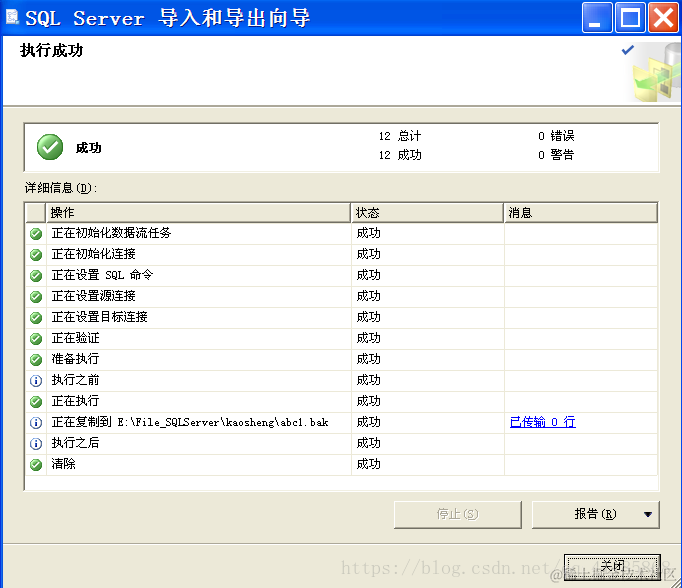Select the 正在初始化数据流任务 row text

(111, 233)
